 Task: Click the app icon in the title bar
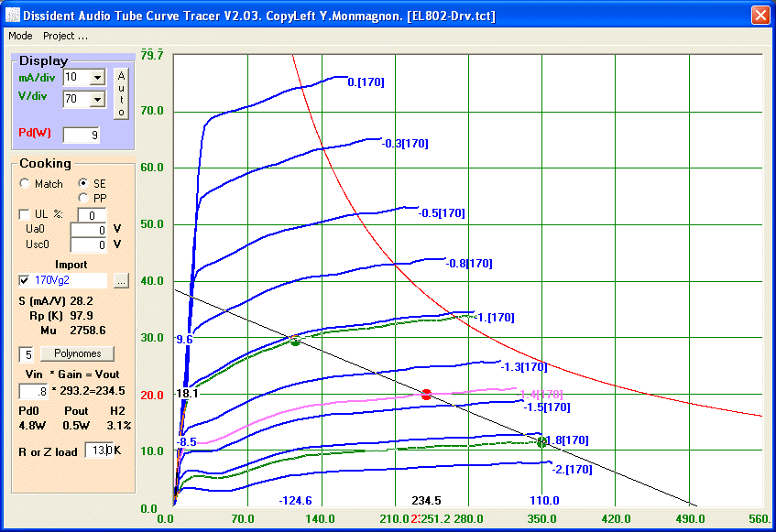(x=12, y=16)
